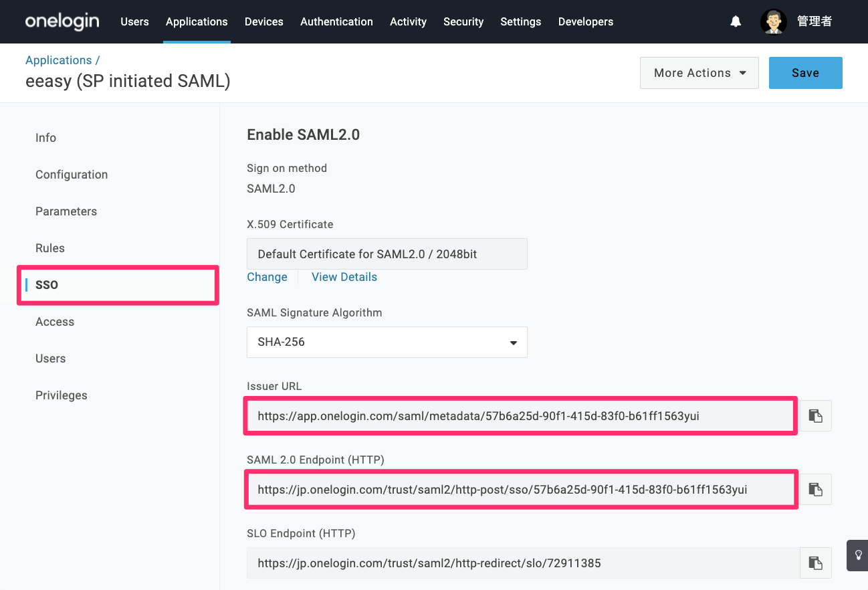Copy the SAML 2.0 Endpoint URL
868x590 pixels.
pyautogui.click(x=815, y=489)
